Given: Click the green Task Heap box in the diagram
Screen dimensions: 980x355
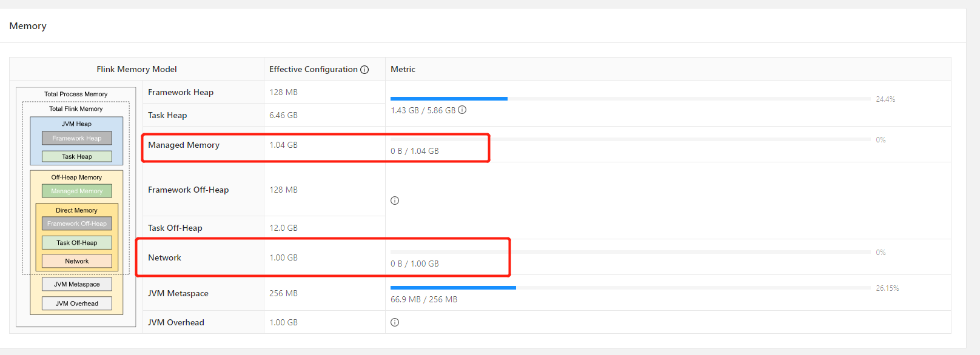Looking at the screenshot, I should pyautogui.click(x=77, y=156).
